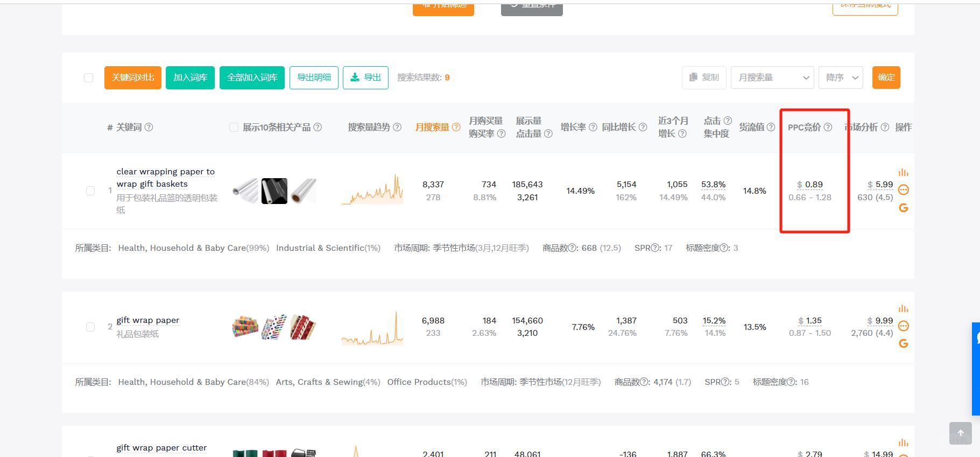The width and height of the screenshot is (980, 457).
Task: Click help icon next to 同比增长
Action: [x=643, y=128]
